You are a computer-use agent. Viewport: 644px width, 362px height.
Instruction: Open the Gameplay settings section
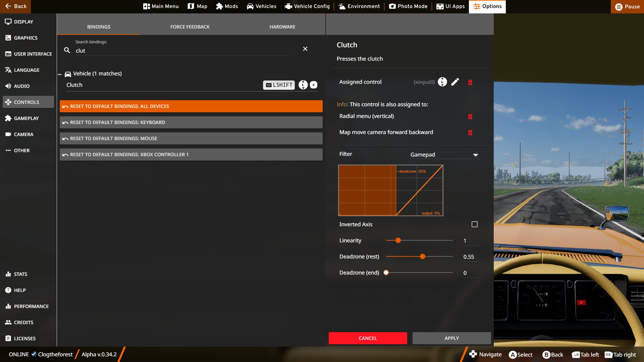(26, 118)
